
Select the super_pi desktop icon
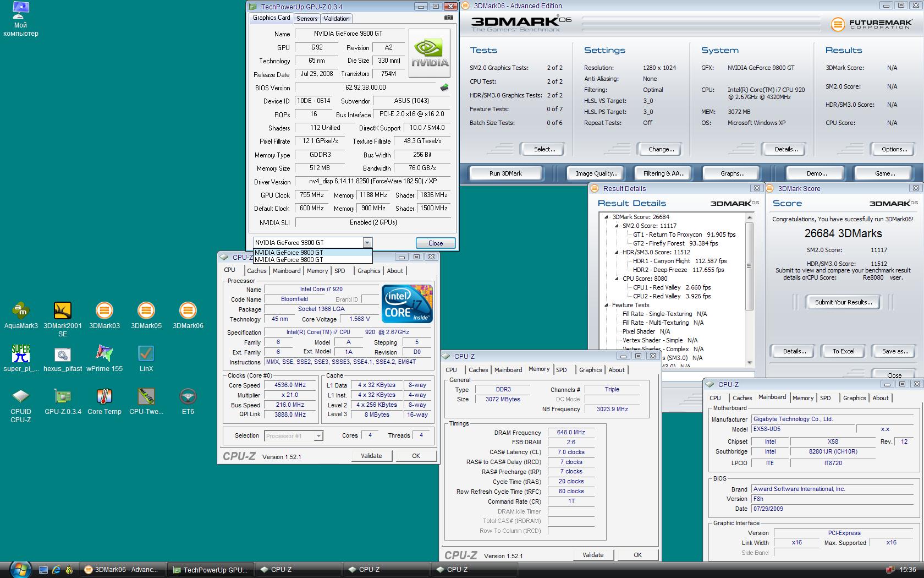[x=21, y=358]
